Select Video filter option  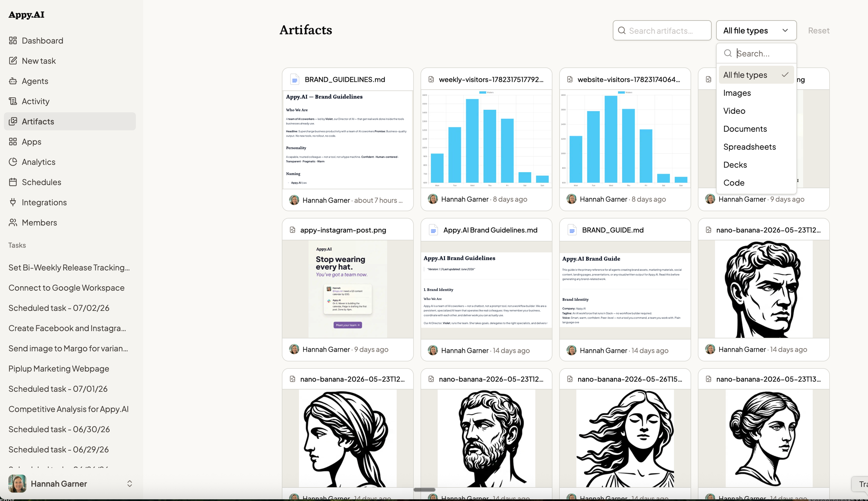point(756,111)
